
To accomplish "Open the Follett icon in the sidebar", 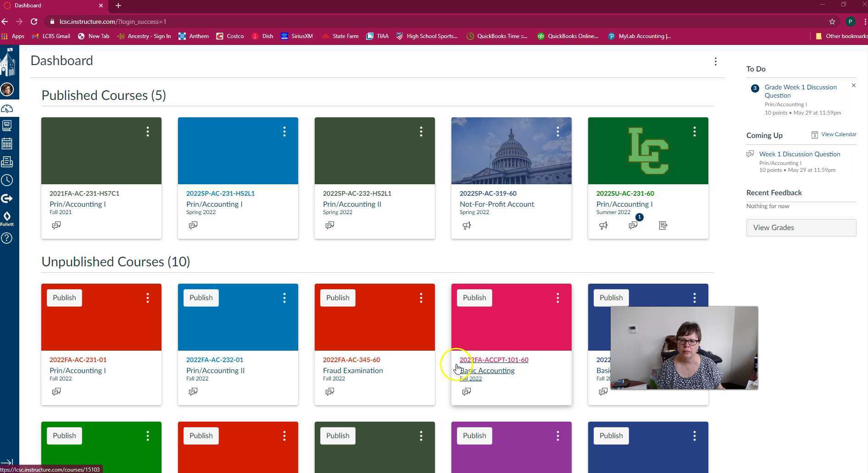I will point(7,219).
